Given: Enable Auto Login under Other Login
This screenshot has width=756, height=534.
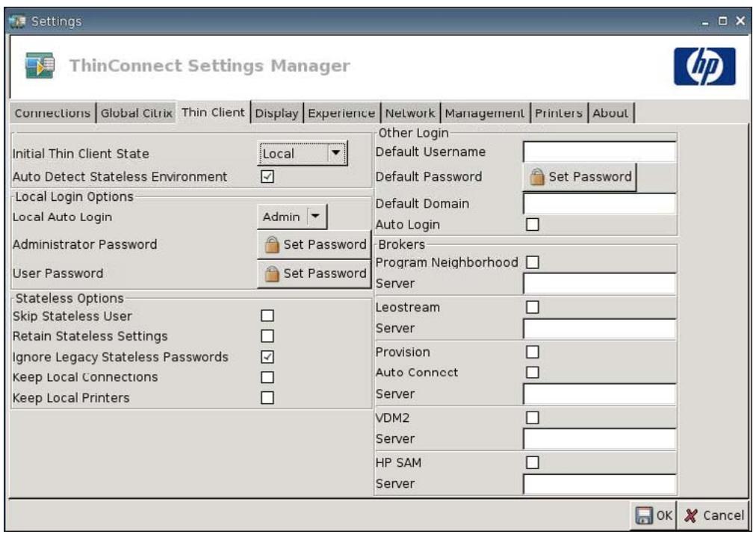Looking at the screenshot, I should [533, 224].
